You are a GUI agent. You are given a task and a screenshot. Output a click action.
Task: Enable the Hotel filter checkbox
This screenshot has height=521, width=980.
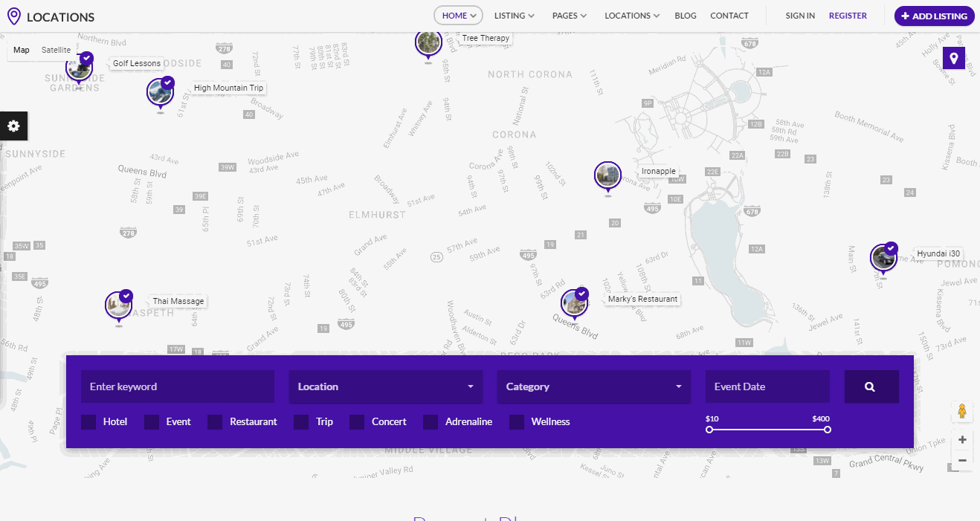[89, 421]
